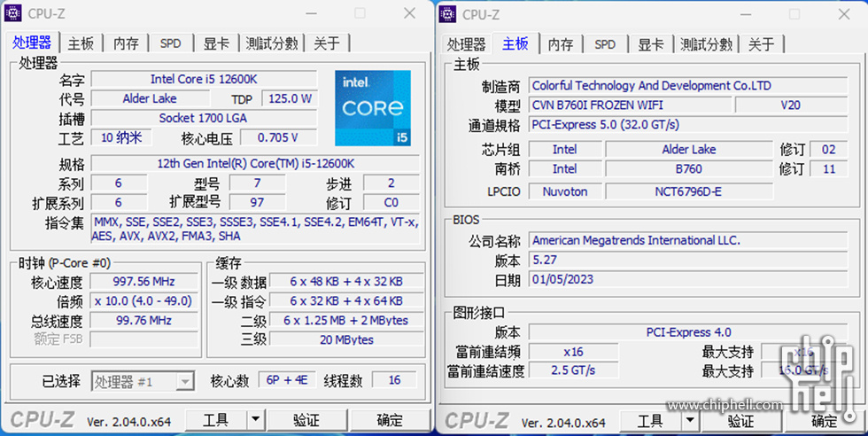Open the 测試分數 tab in the right window
Viewport: 868px width, 436px height.
(707, 43)
